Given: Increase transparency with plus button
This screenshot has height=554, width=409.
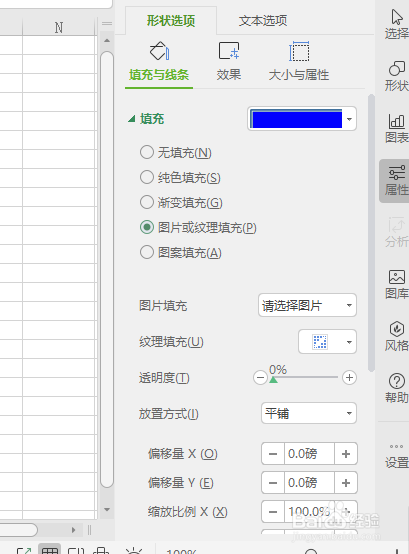Looking at the screenshot, I should click(x=349, y=377).
